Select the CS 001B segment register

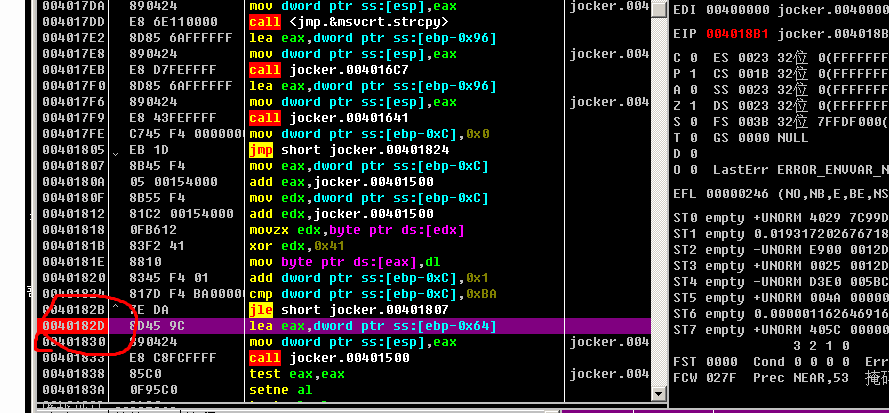(742, 74)
